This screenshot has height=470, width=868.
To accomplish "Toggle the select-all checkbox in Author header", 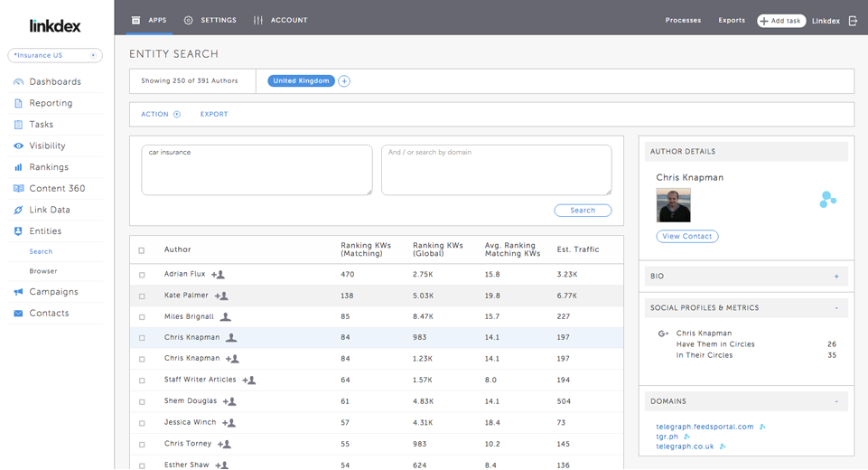I will pos(142,250).
